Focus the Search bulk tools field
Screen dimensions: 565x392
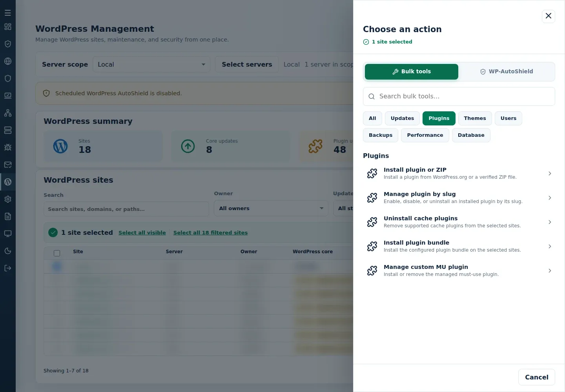459,96
